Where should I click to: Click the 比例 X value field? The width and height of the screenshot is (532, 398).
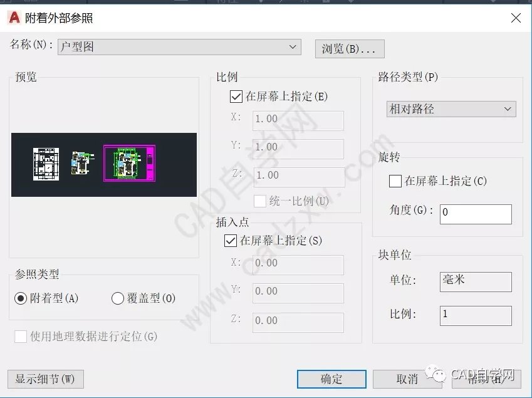[298, 120]
